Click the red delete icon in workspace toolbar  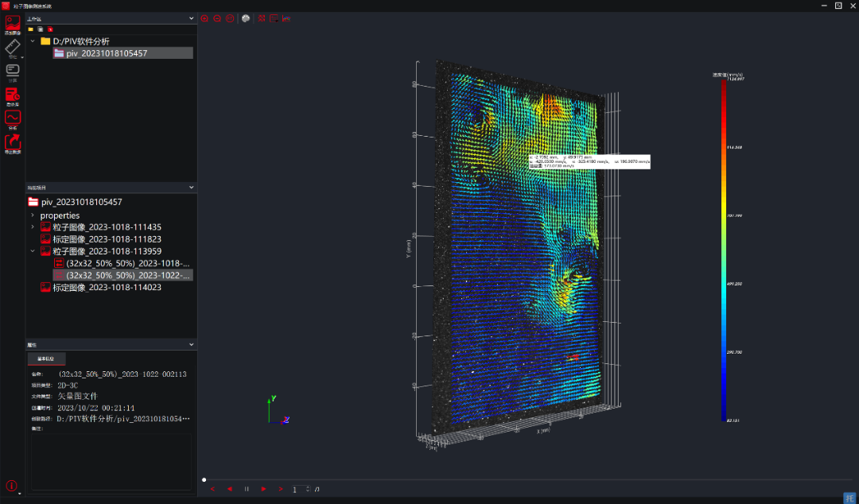point(50,29)
